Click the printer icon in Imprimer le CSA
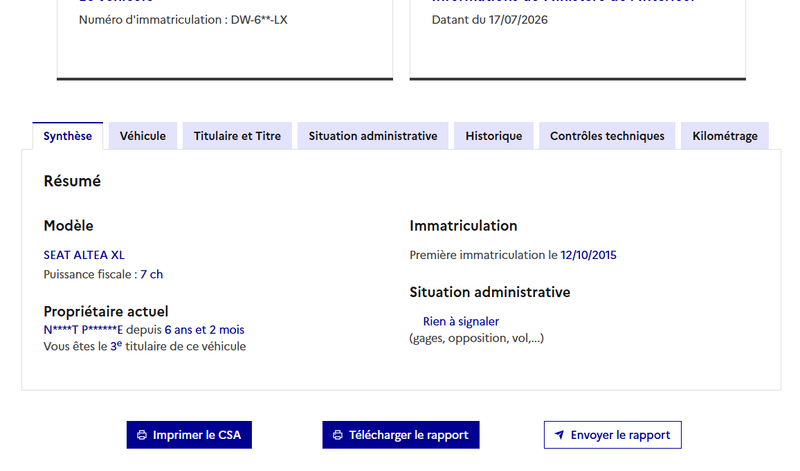The width and height of the screenshot is (800, 471). pos(142,435)
